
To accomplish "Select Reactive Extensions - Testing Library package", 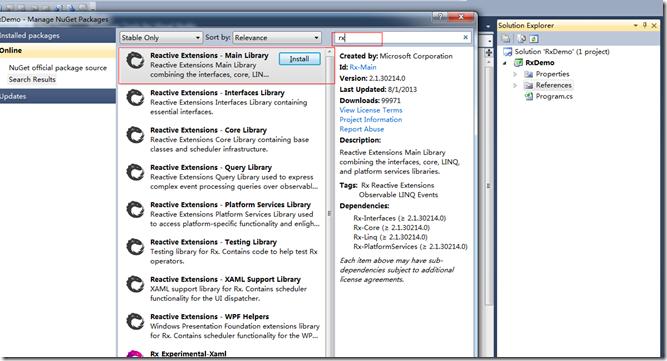I will coord(222,251).
